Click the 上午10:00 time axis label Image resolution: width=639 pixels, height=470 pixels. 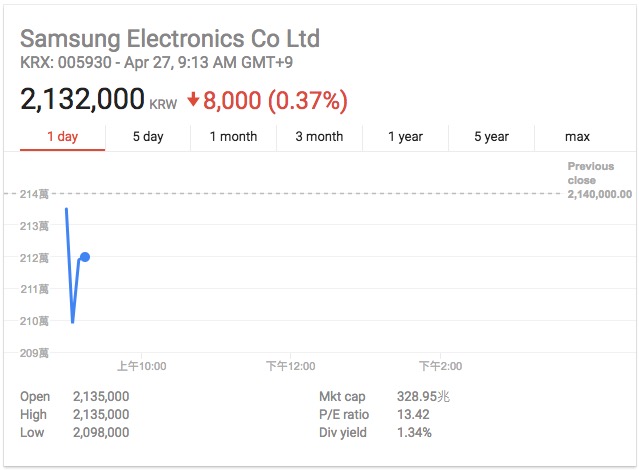coord(141,366)
